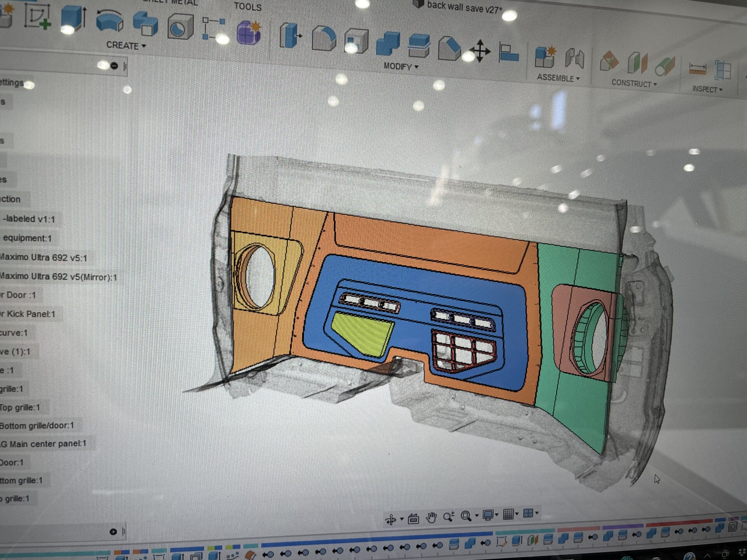The height and width of the screenshot is (560, 747).
Task: Expand the CONSTRUCT dropdown menu
Action: [634, 84]
